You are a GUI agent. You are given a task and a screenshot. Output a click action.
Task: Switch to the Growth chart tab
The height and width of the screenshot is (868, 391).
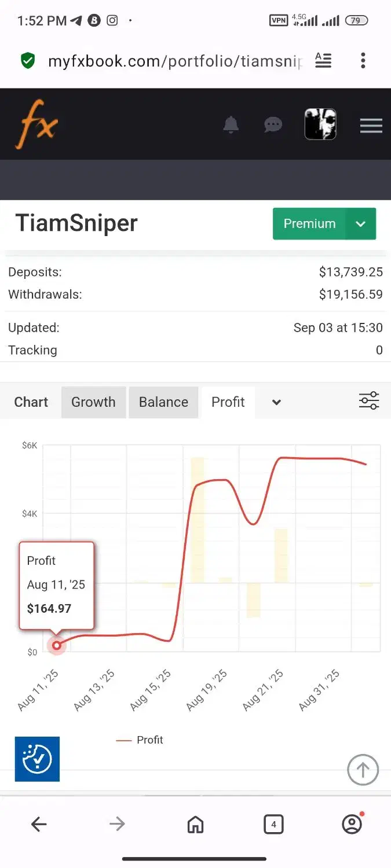coord(93,402)
